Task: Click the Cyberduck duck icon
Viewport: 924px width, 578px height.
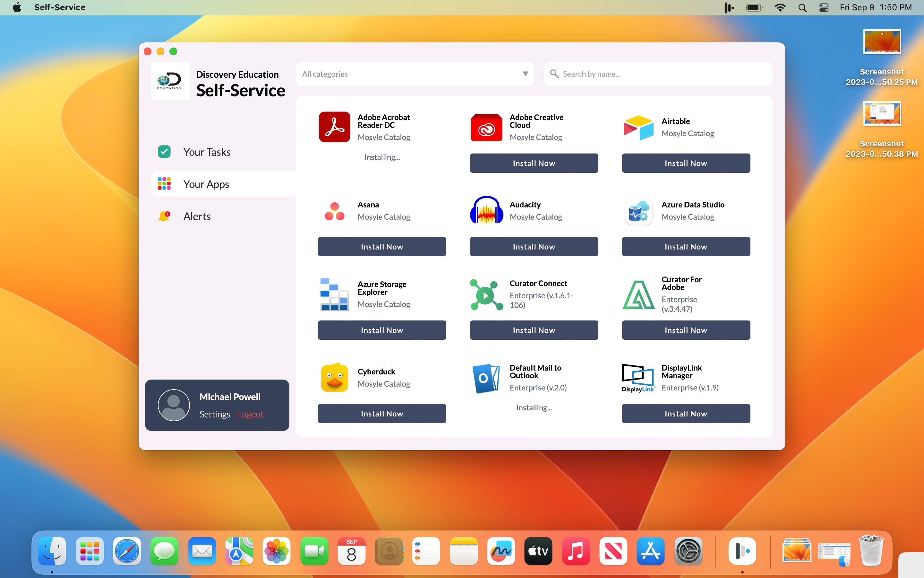Action: coord(335,378)
